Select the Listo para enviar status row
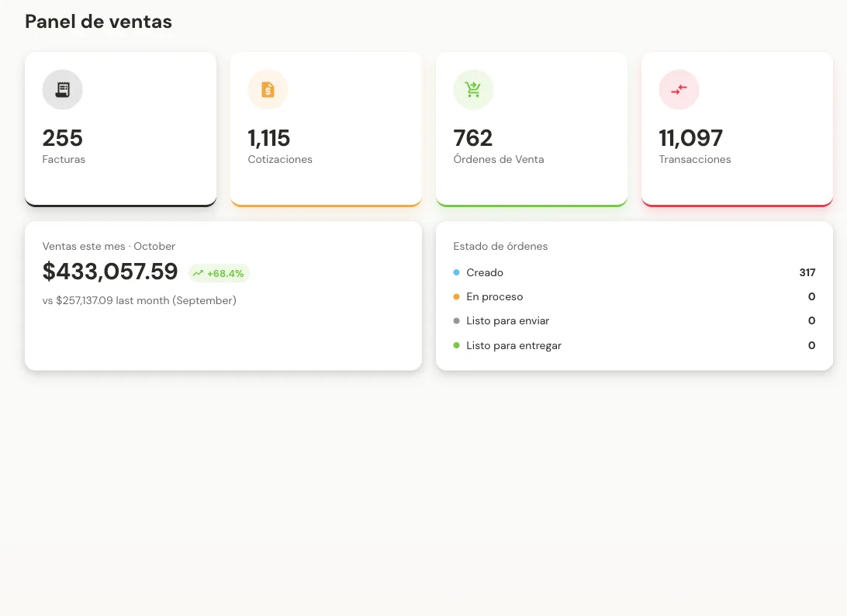The image size is (847, 616). click(x=634, y=321)
